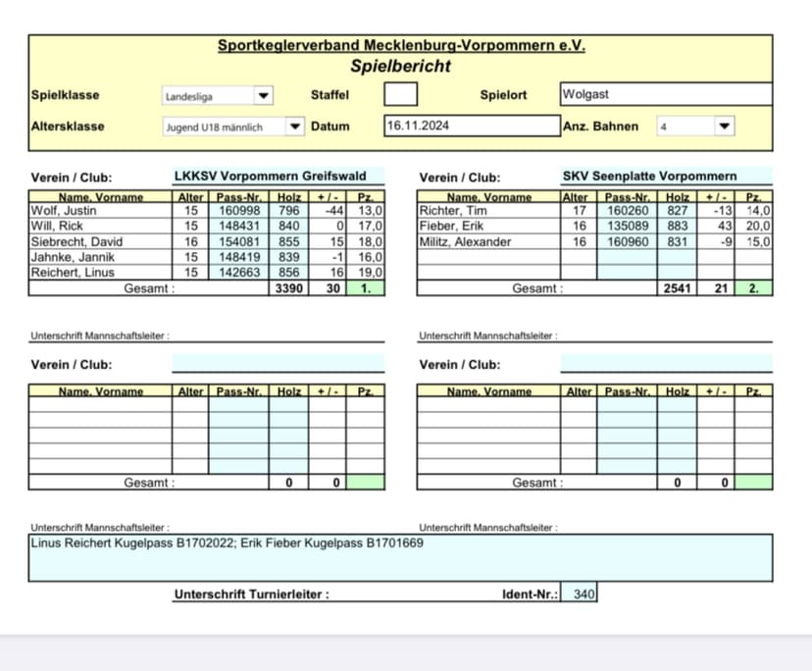Screen dimensions: 812x671
Task: Select the club name LKKSV Vorpommern Greifswald
Action: point(279,177)
